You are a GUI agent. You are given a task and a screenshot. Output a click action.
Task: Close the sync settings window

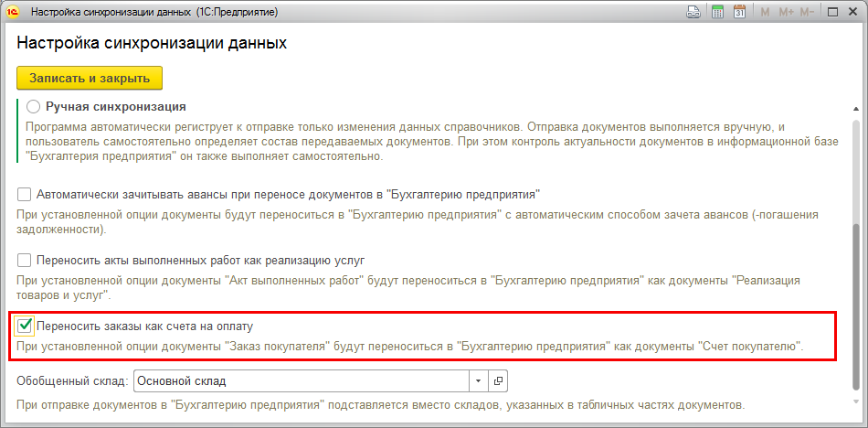(x=852, y=12)
